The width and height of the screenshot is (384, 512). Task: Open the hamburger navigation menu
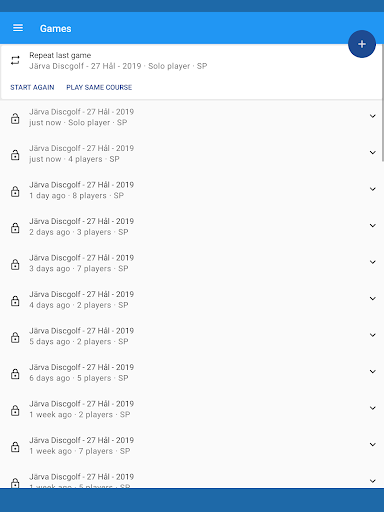pos(18,28)
